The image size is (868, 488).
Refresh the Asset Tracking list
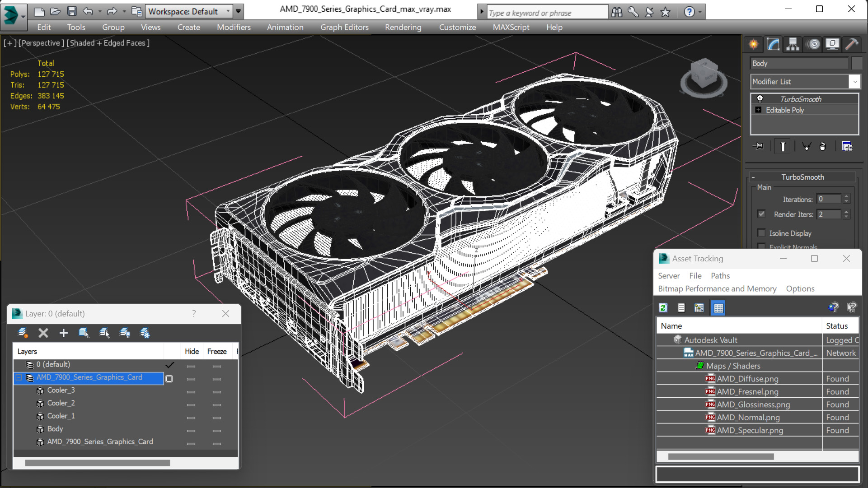[663, 308]
